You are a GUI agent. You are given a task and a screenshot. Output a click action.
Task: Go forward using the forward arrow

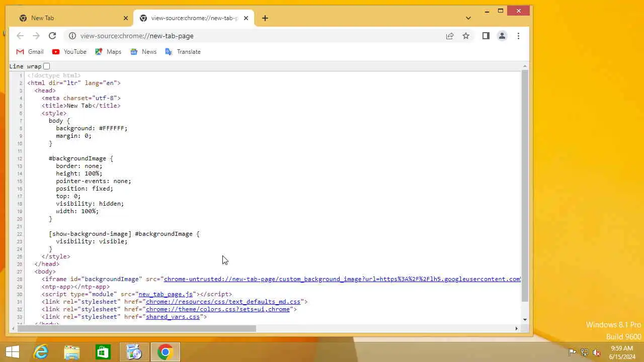(36, 36)
